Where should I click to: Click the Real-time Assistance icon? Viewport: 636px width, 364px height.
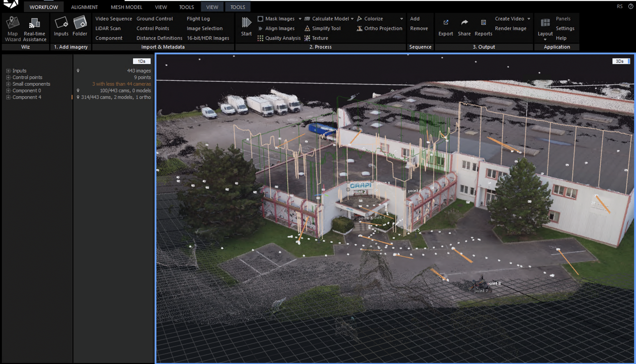(35, 23)
